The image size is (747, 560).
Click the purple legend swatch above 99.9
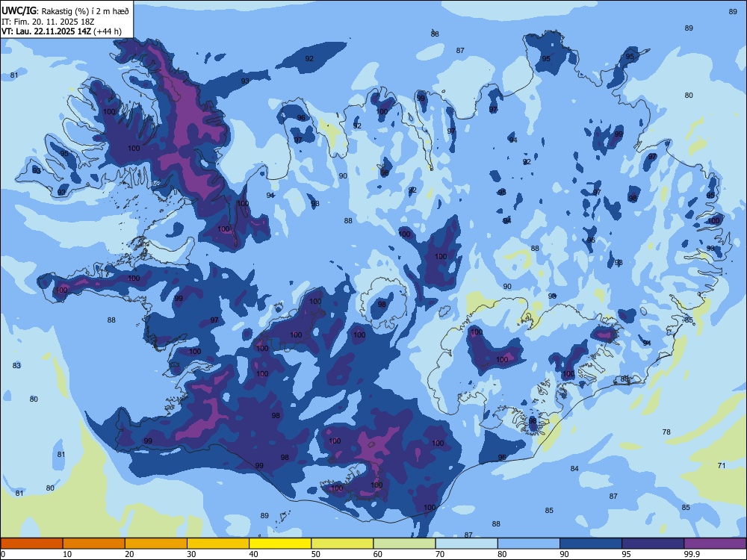coord(715,544)
